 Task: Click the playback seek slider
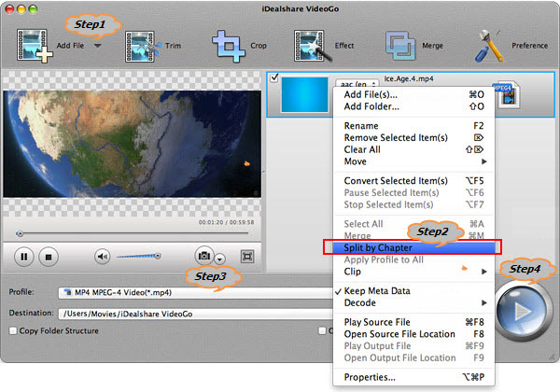133,233
